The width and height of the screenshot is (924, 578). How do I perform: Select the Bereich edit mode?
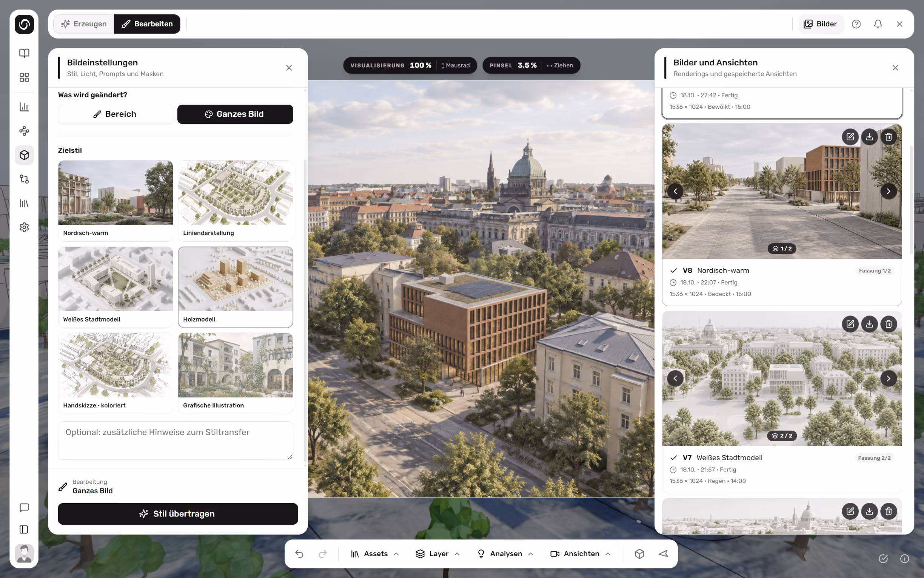(x=116, y=114)
